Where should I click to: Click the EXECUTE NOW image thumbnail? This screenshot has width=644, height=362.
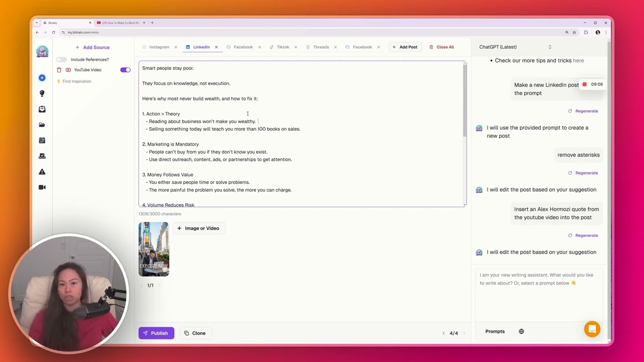154,249
